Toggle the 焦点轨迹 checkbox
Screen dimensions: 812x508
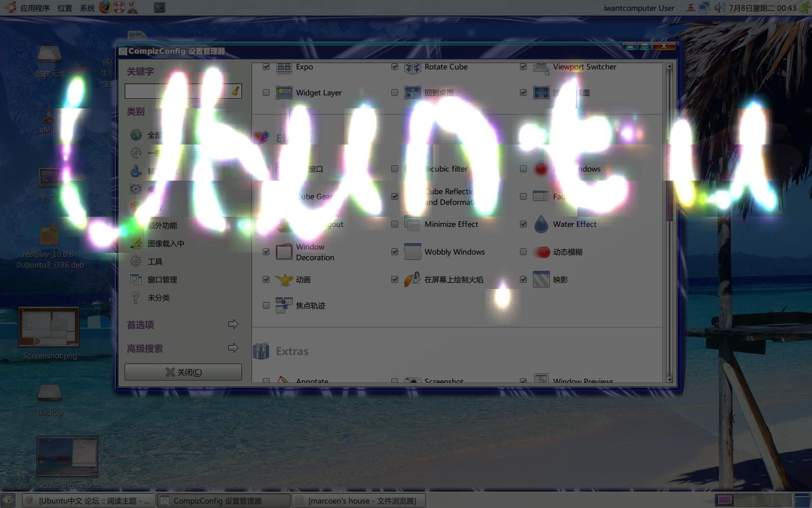click(x=266, y=305)
